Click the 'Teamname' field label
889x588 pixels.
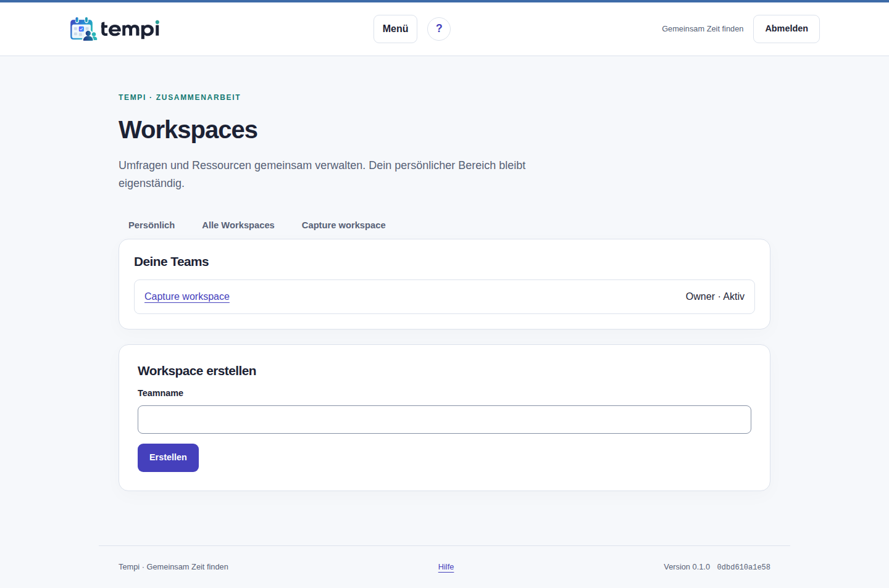click(161, 393)
